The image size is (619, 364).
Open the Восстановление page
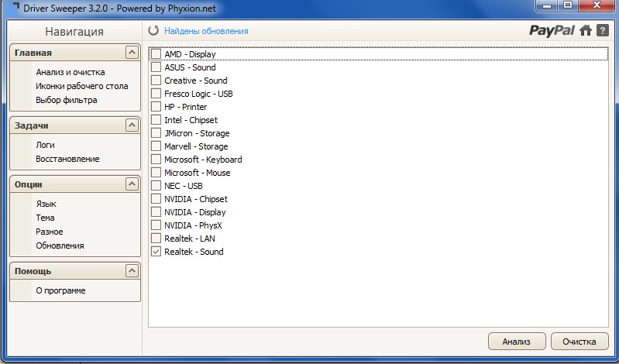pos(67,159)
